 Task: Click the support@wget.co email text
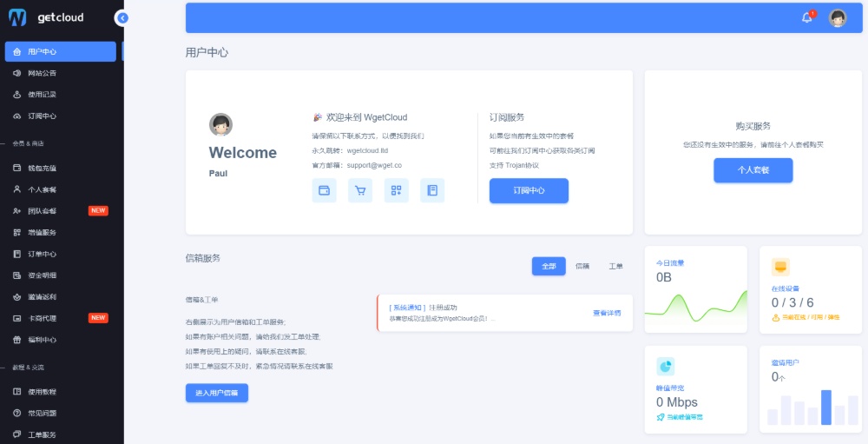pos(374,165)
